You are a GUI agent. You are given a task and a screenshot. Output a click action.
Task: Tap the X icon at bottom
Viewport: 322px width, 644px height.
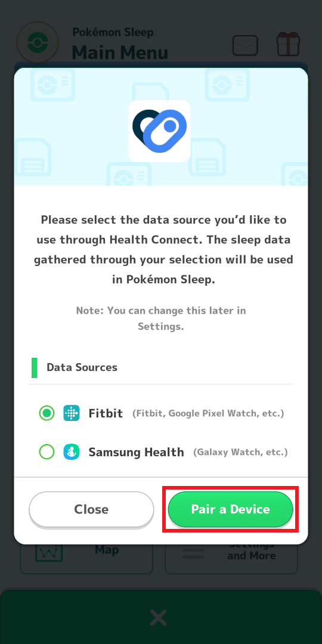(159, 618)
